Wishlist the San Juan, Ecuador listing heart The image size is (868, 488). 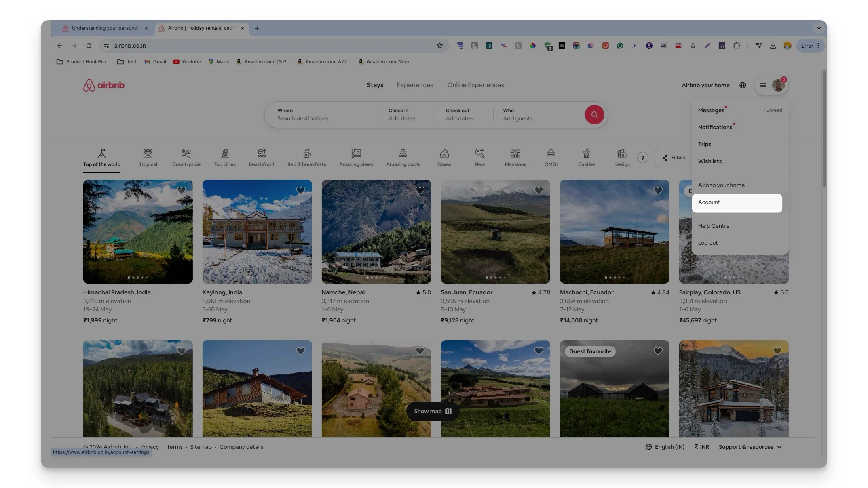(x=539, y=190)
